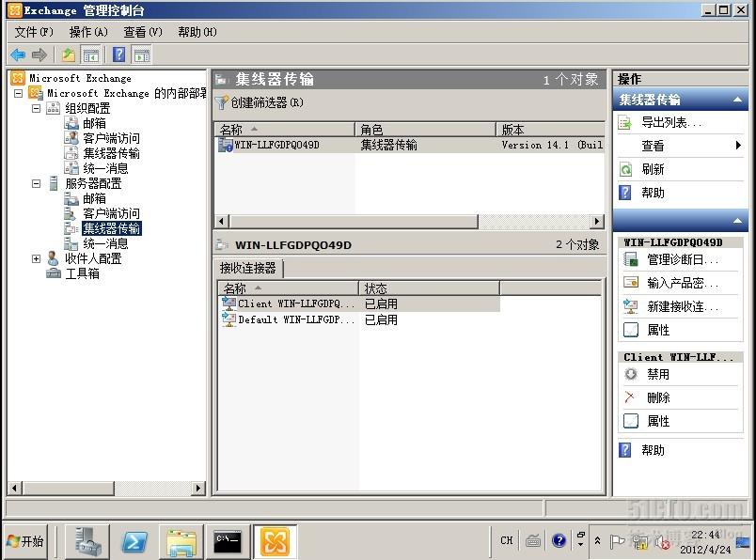Open Windows Explorer from taskbar
Screen dimensions: 756x560
click(181, 542)
